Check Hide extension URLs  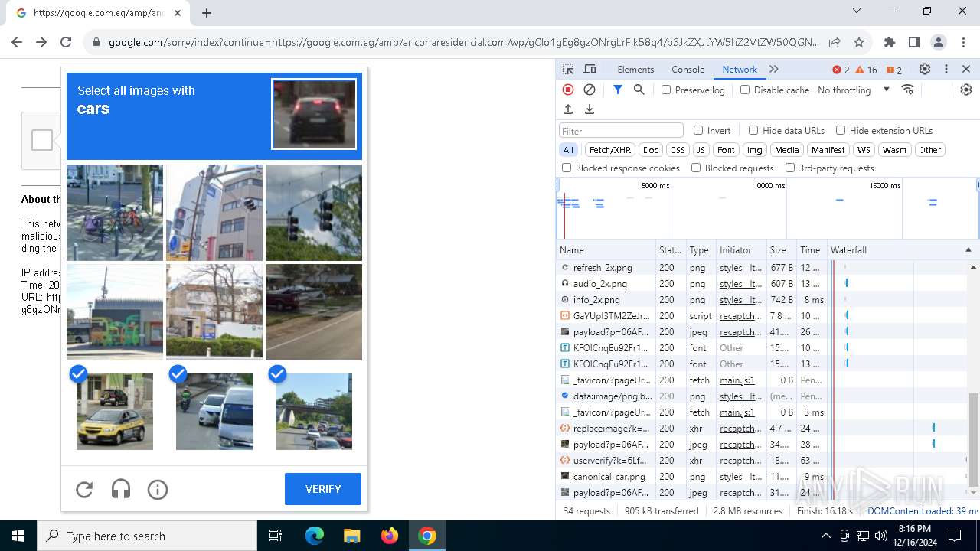point(841,130)
